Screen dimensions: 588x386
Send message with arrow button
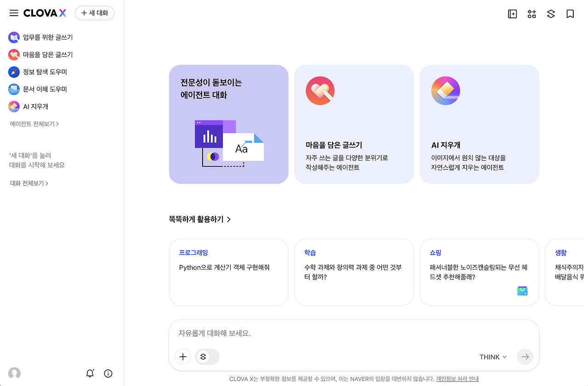(525, 357)
